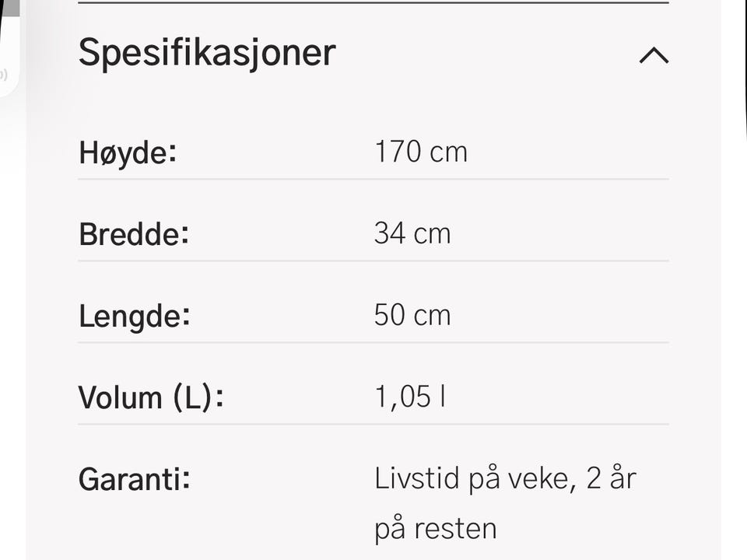This screenshot has width=747, height=560.
Task: Collapse the Spesifikasjoner section with chevron
Action: tap(653, 56)
